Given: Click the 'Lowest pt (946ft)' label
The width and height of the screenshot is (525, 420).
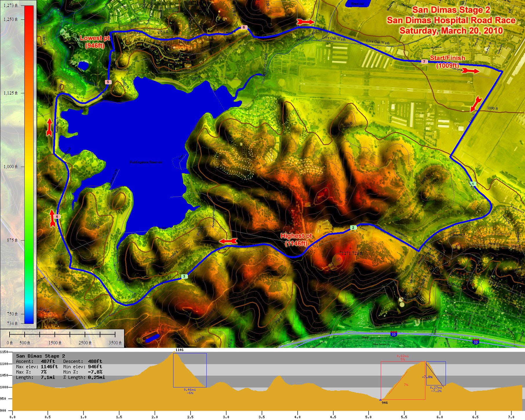Looking at the screenshot, I should (x=95, y=42).
